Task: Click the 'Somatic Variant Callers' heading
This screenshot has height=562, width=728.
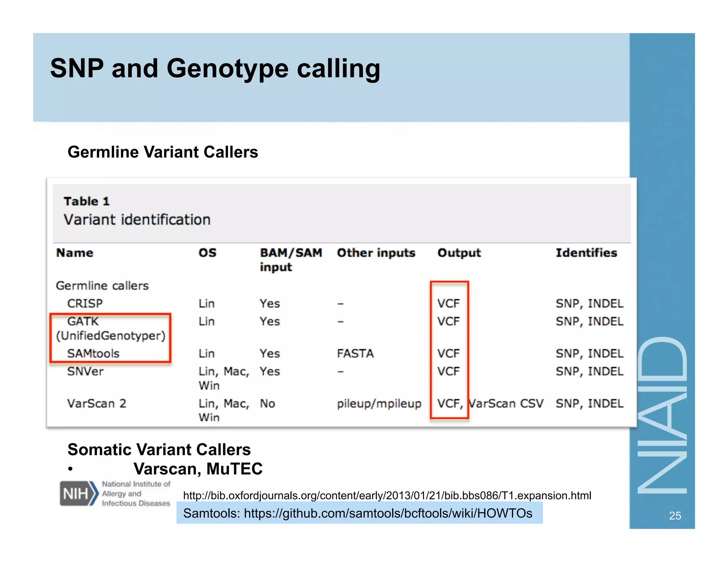Action: (x=159, y=449)
